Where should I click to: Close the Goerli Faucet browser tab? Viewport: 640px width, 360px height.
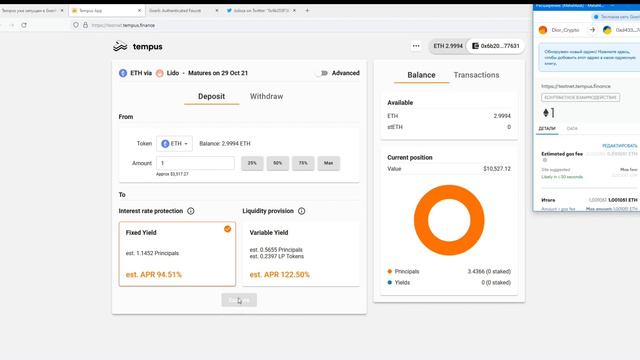pyautogui.click(x=217, y=11)
